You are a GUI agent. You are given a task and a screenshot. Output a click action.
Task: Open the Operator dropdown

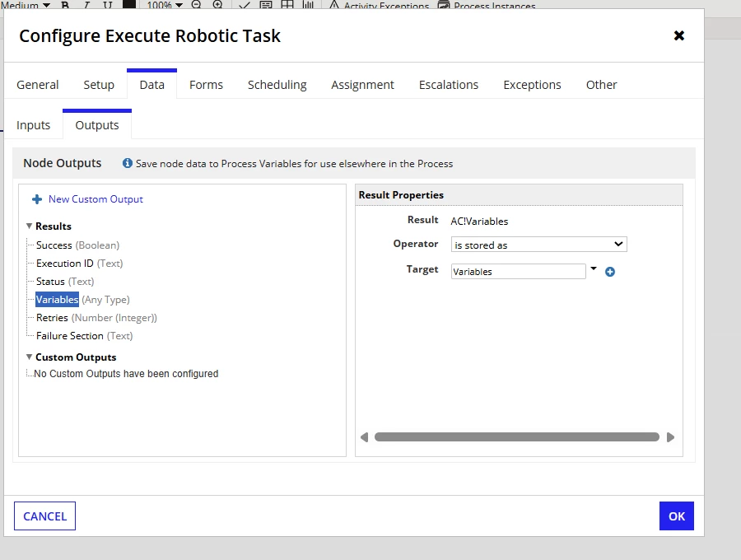pos(538,245)
